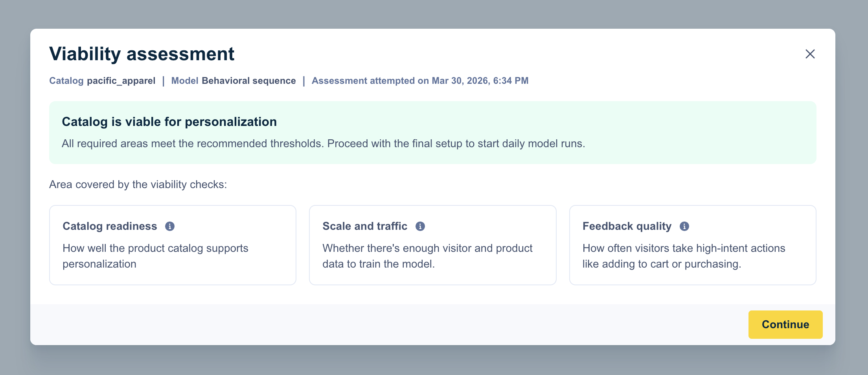Viewport: 868px width, 375px height.
Task: Click the Catalog is viable for personalization heading
Action: 169,121
